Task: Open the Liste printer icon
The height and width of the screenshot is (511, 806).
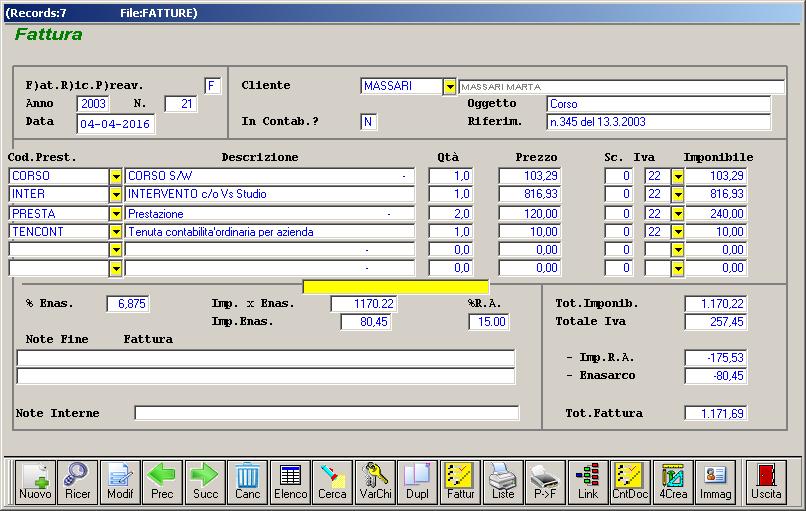Action: tap(503, 482)
